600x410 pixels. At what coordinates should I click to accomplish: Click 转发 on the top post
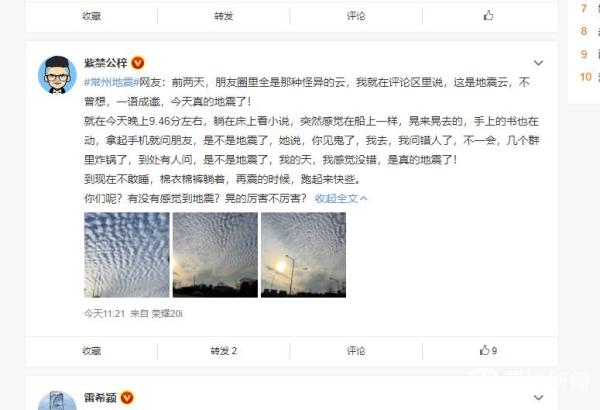(x=223, y=16)
